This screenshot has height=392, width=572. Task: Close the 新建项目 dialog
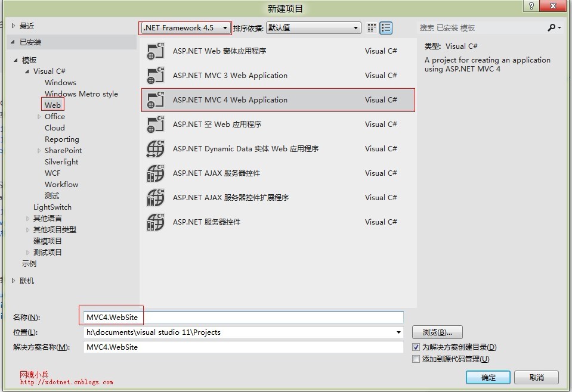pyautogui.click(x=553, y=6)
